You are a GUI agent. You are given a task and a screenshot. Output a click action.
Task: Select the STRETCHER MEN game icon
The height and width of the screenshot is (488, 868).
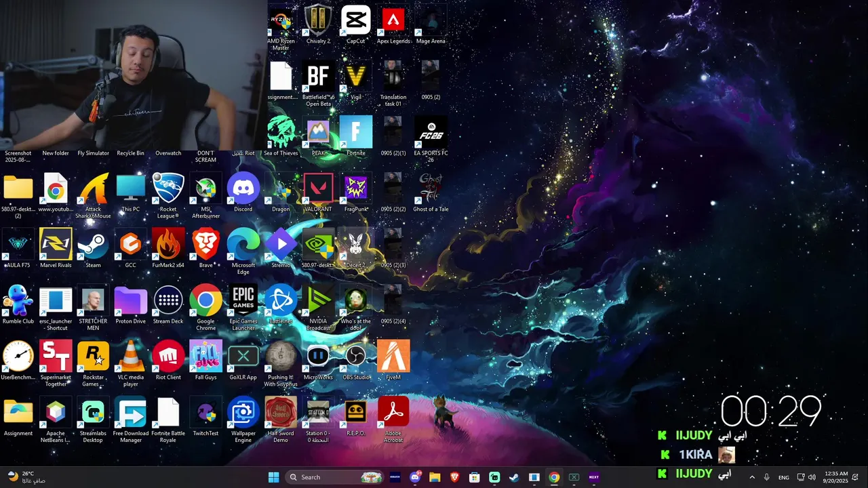tap(93, 301)
